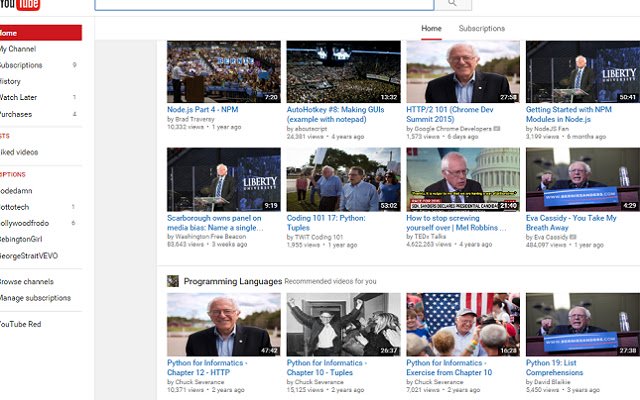Click Scarborough owns panel on media bias title

215,223
